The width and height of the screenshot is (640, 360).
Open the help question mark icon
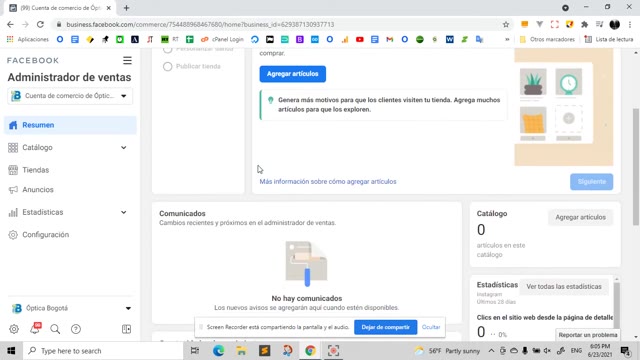pyautogui.click(x=76, y=329)
